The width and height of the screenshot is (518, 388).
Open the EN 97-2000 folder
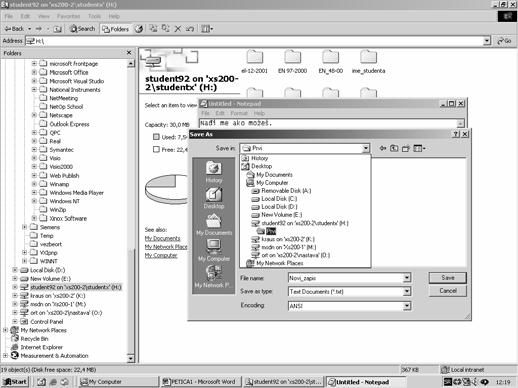292,61
